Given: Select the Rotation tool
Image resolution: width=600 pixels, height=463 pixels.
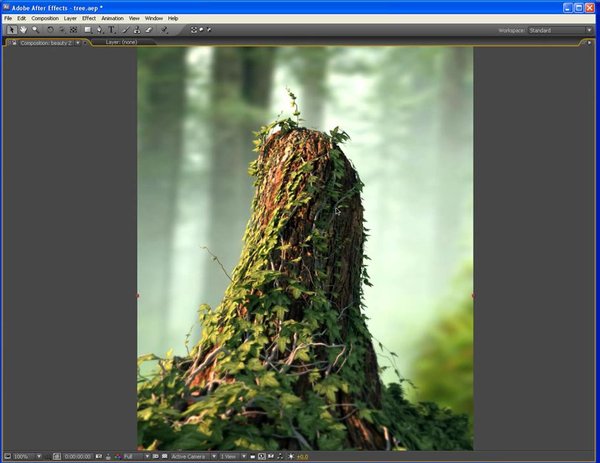Looking at the screenshot, I should click(50, 30).
